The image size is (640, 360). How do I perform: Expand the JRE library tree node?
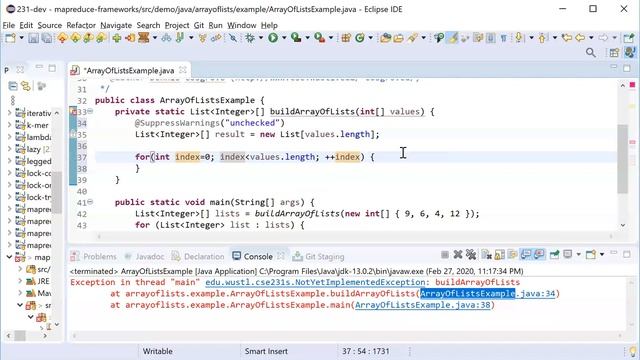[20, 281]
